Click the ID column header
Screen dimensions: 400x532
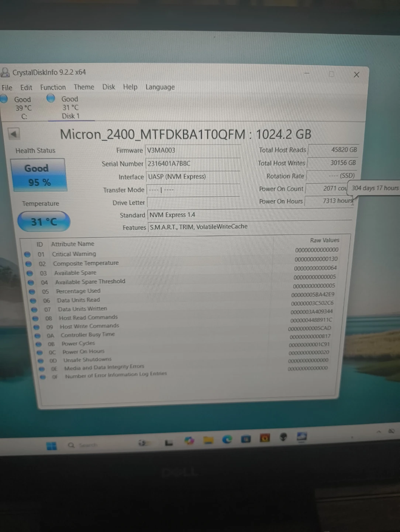39,244
